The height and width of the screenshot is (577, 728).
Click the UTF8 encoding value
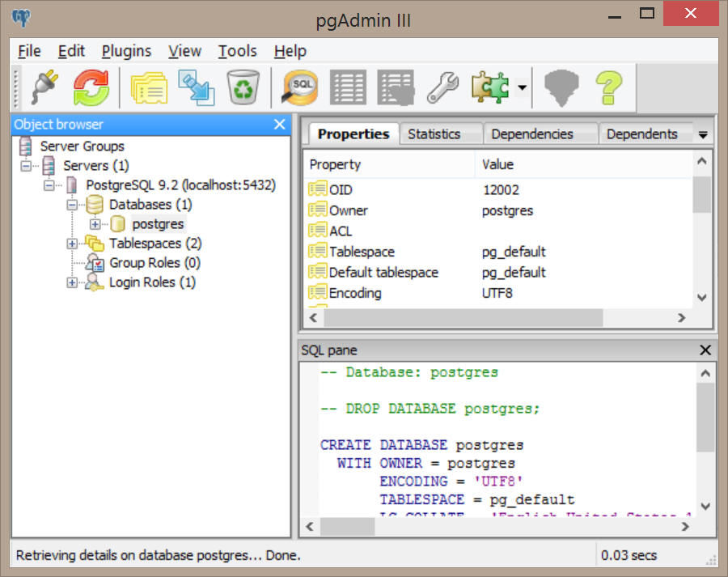497,293
